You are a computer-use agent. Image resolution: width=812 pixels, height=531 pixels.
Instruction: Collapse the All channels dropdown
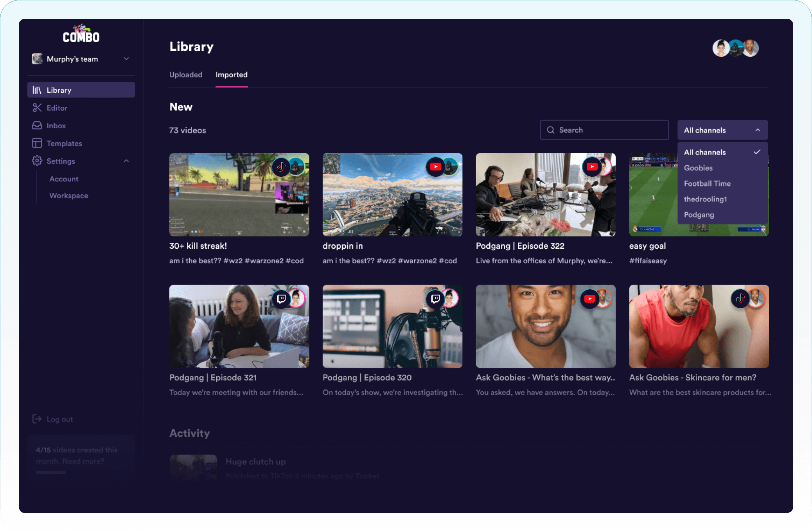(722, 130)
